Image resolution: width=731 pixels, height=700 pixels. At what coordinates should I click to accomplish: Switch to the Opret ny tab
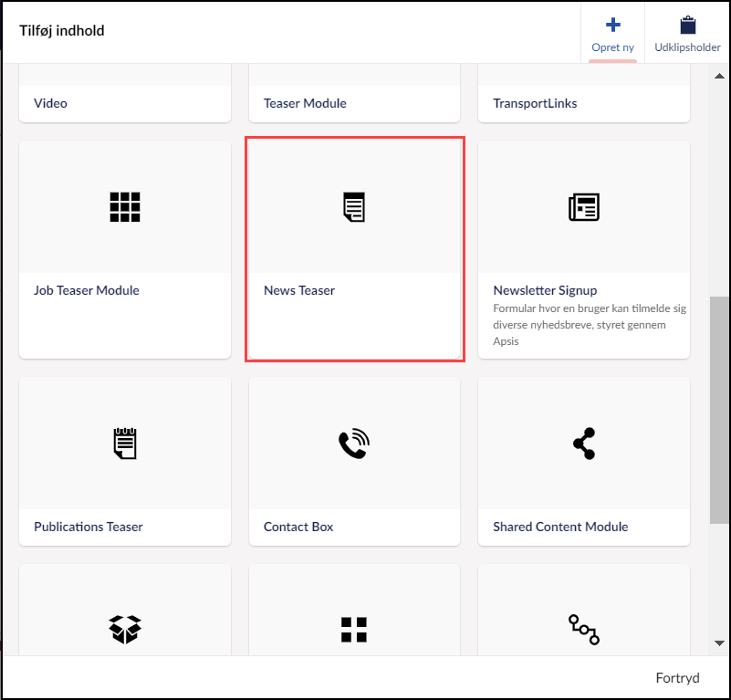(612, 34)
